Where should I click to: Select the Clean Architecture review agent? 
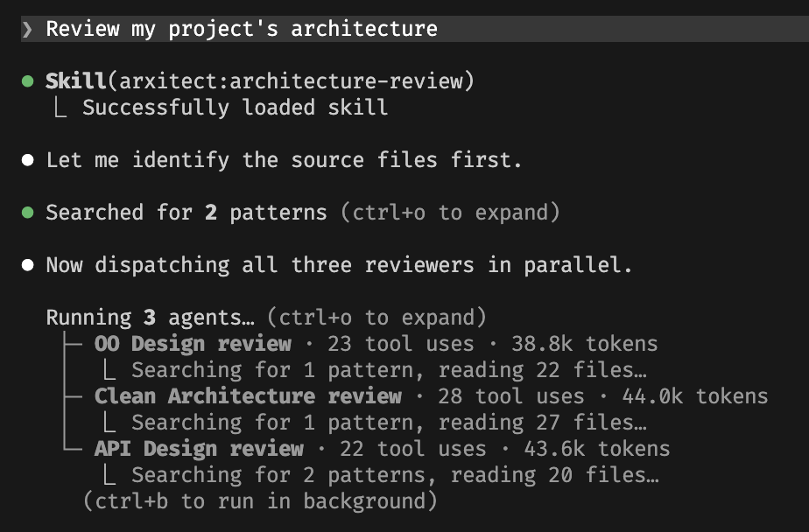click(248, 396)
